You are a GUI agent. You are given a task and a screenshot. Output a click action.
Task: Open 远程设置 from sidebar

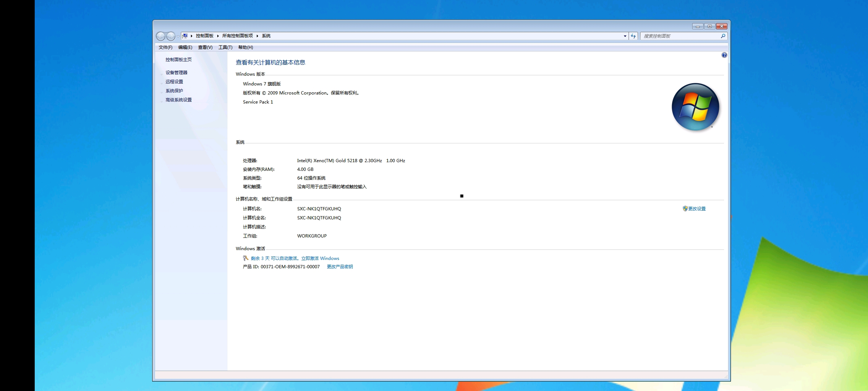click(174, 82)
